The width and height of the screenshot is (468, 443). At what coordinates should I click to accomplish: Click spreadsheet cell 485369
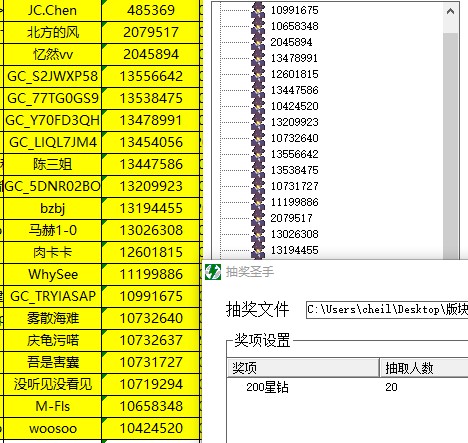pyautogui.click(x=151, y=10)
